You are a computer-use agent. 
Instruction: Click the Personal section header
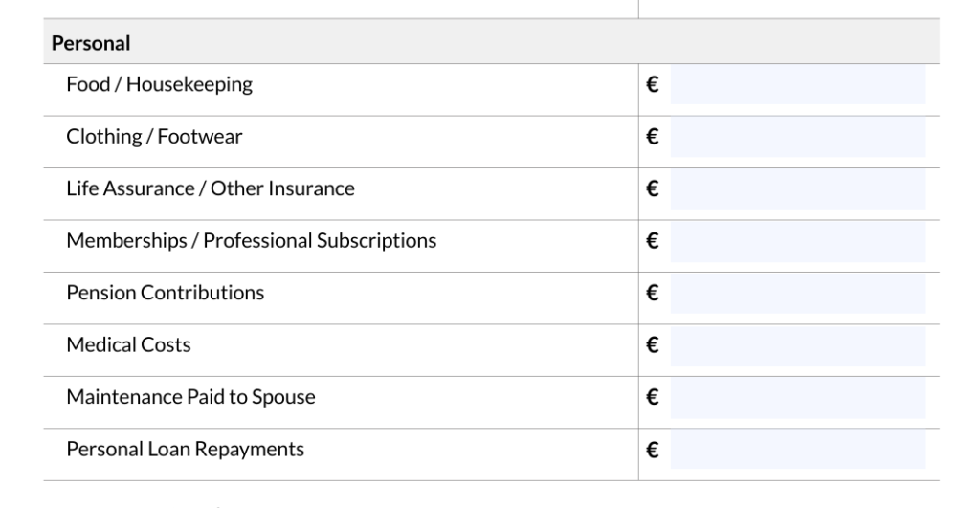pos(91,43)
